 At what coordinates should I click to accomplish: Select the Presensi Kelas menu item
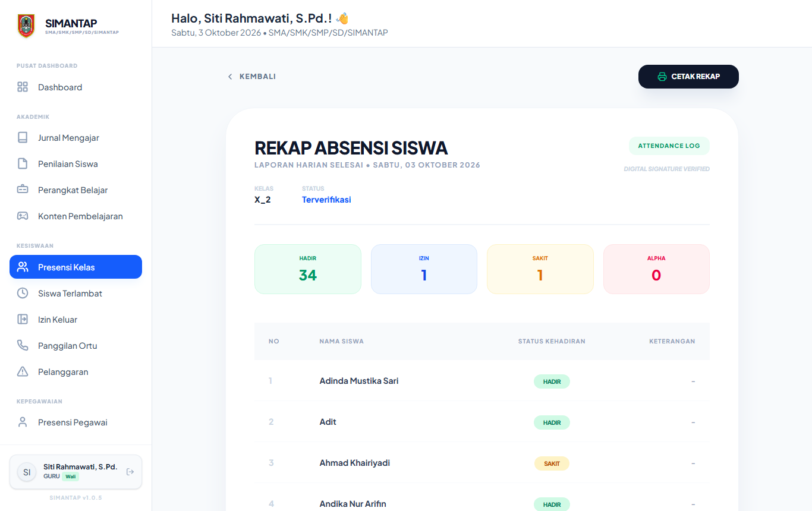[x=76, y=267]
